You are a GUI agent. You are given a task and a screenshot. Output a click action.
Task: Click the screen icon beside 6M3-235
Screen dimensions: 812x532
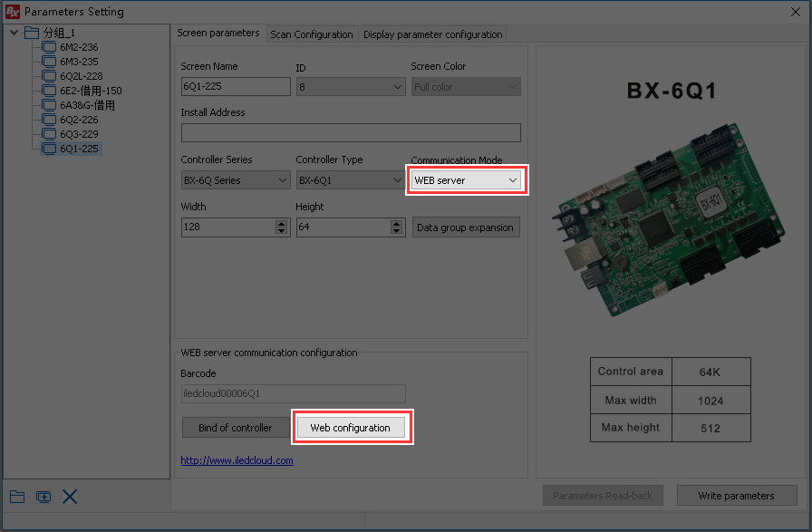49,62
